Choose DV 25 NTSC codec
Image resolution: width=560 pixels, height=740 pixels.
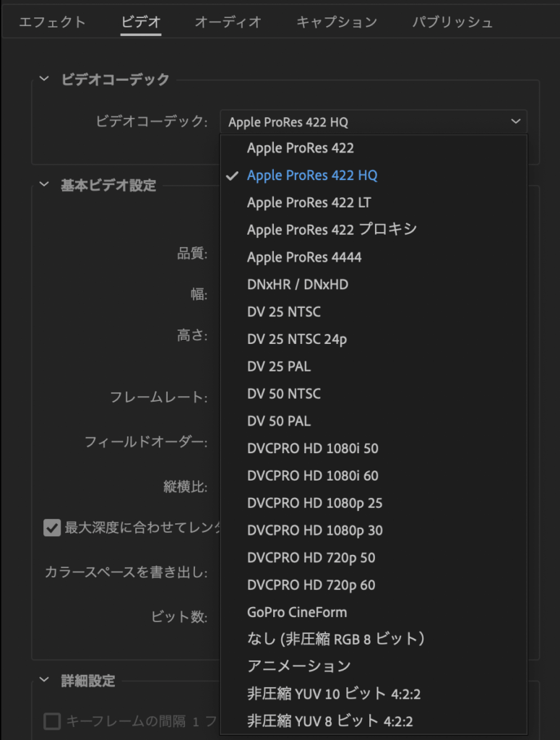coord(374,312)
